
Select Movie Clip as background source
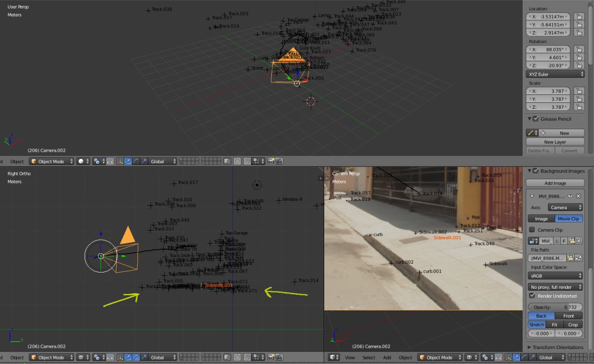[x=569, y=219]
